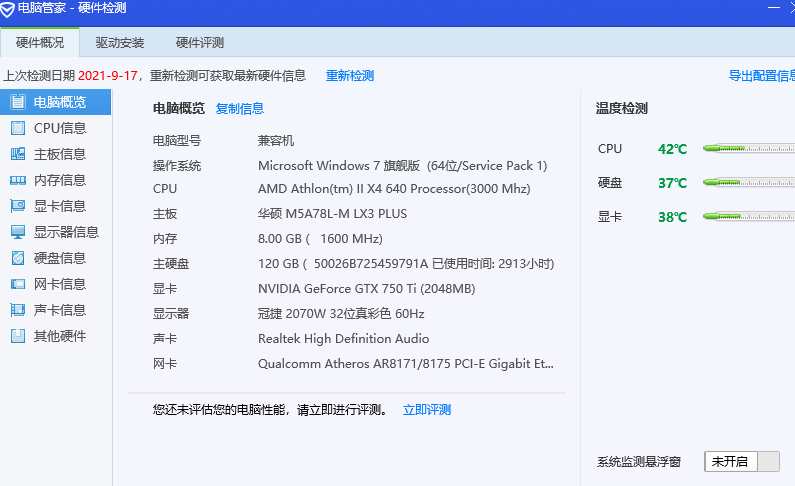Click the 显卡 temperature bar
795x486 pixels.
coord(749,216)
